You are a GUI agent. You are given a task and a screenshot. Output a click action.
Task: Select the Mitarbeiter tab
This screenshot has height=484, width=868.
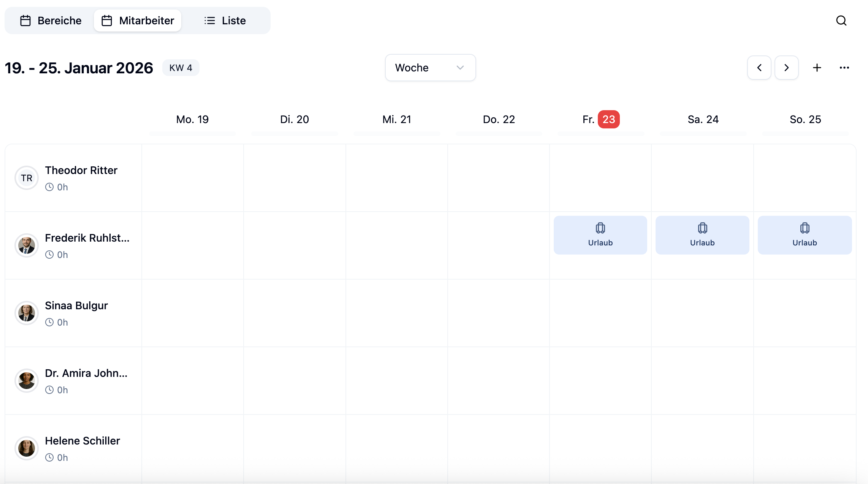click(138, 21)
